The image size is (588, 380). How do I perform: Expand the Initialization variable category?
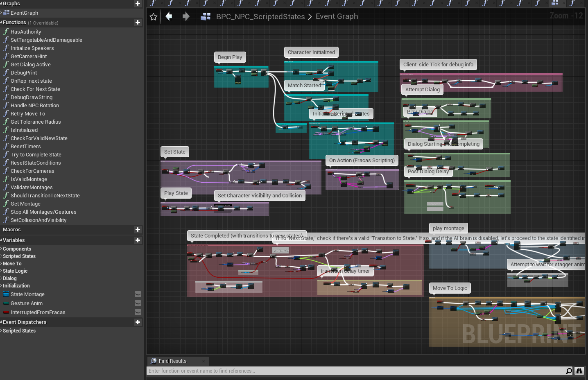(16, 286)
